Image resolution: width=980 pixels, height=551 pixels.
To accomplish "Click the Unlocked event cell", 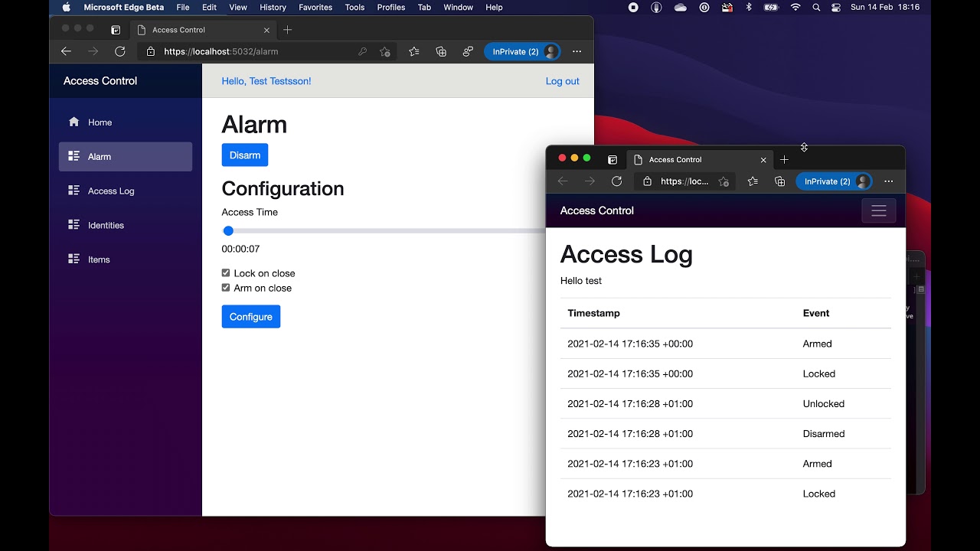I will coord(824,403).
